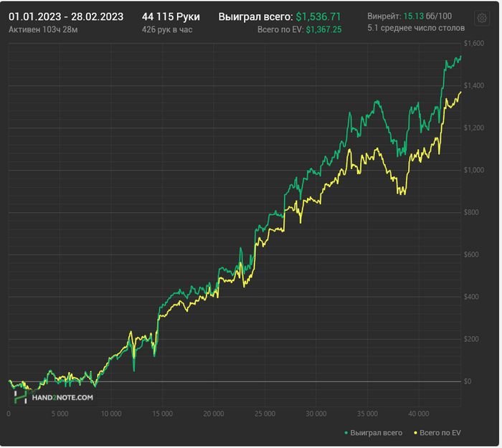Viewport: 502px width, 448px height.
Task: Click the $1,200 y-axis label
Action: point(474,128)
